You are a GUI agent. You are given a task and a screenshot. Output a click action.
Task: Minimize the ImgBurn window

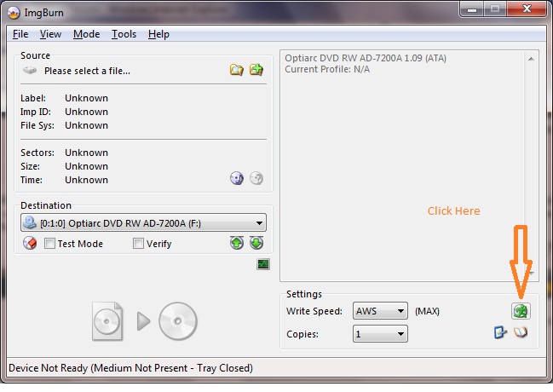point(472,9)
